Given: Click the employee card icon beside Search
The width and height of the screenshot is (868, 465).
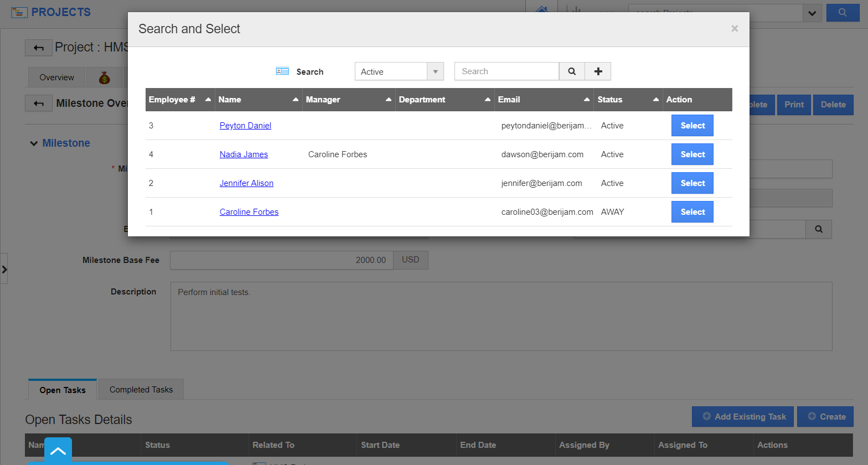Looking at the screenshot, I should tap(282, 71).
